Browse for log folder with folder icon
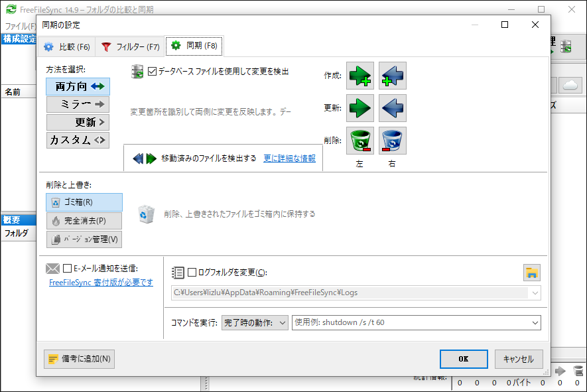The height and width of the screenshot is (392, 587). [531, 273]
